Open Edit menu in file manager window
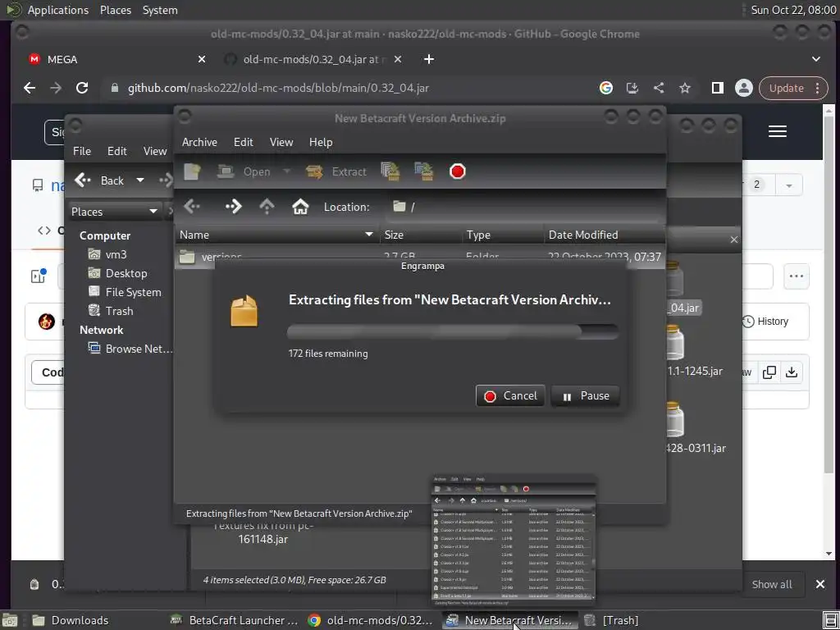Viewport: 840px width, 630px height. [116, 151]
